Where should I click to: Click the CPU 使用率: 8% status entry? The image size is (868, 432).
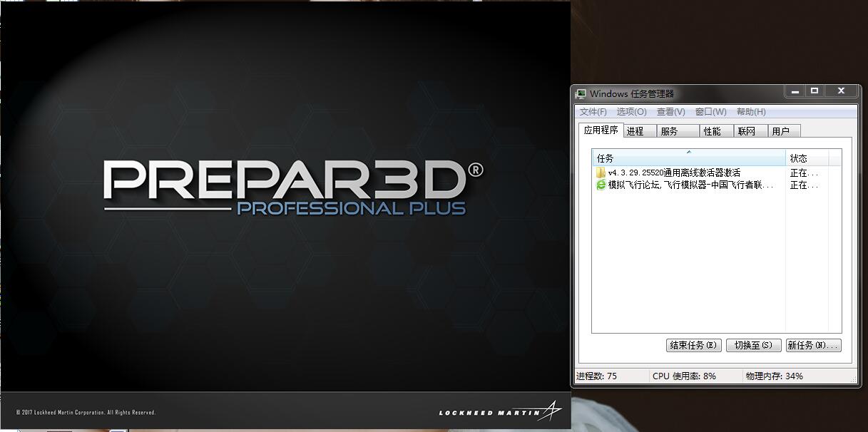684,376
